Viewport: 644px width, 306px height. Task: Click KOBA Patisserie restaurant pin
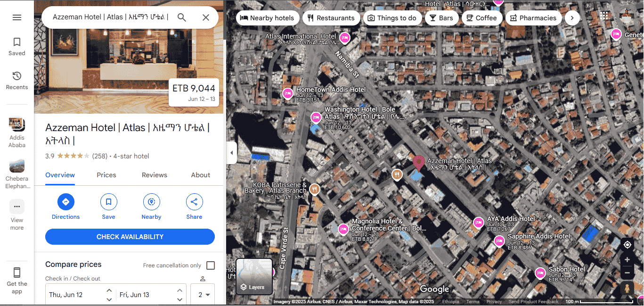point(315,190)
